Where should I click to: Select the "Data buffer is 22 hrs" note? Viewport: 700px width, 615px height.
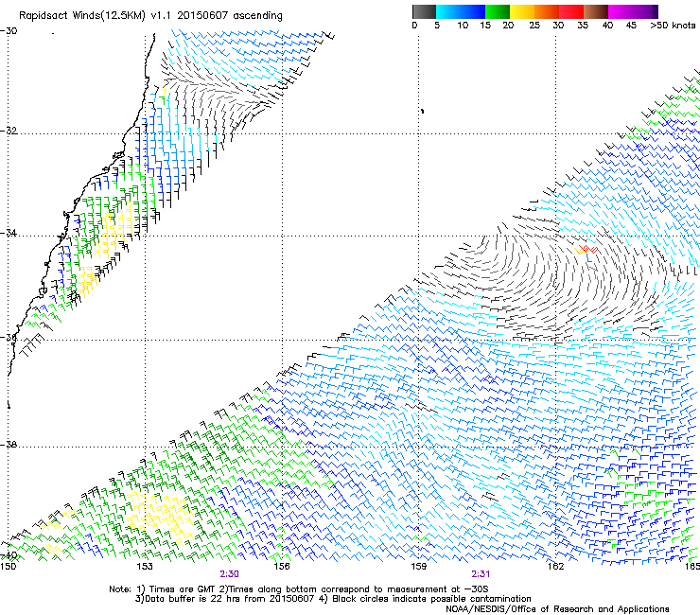click(224, 599)
